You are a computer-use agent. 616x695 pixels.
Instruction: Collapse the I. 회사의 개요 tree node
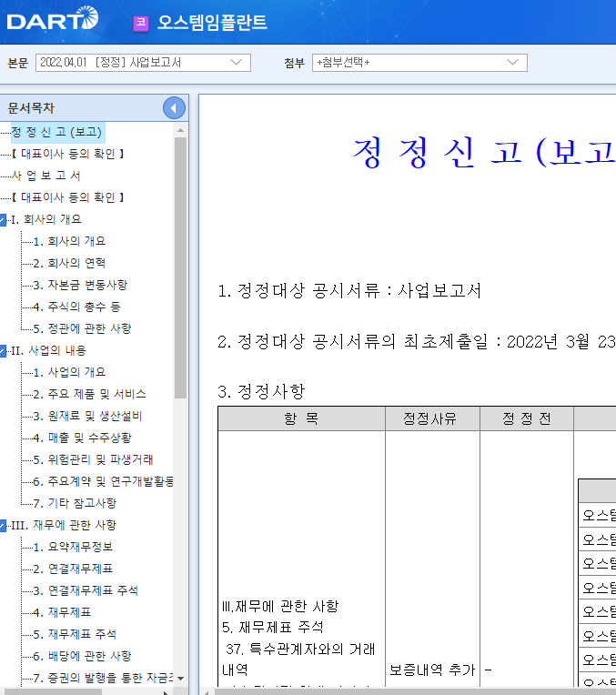(3, 220)
